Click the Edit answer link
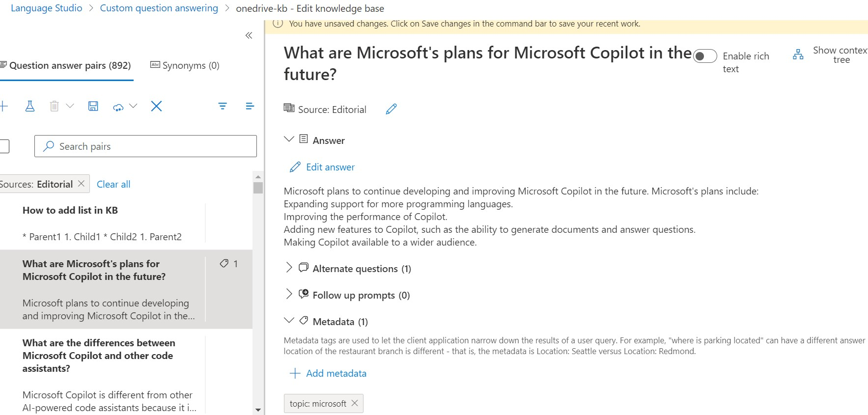 click(x=322, y=167)
